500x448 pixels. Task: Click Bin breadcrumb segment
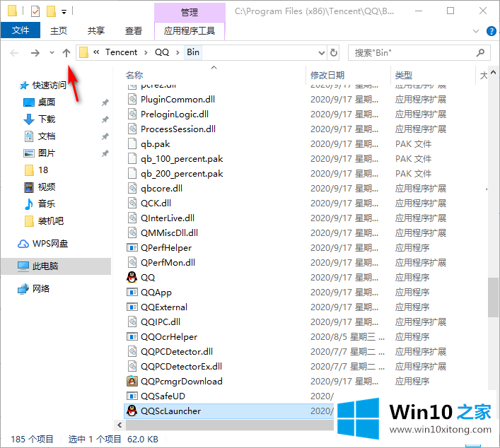click(193, 52)
